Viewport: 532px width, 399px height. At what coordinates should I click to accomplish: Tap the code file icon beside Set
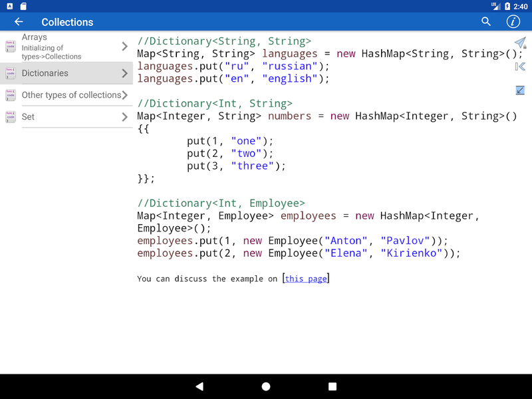pyautogui.click(x=10, y=116)
